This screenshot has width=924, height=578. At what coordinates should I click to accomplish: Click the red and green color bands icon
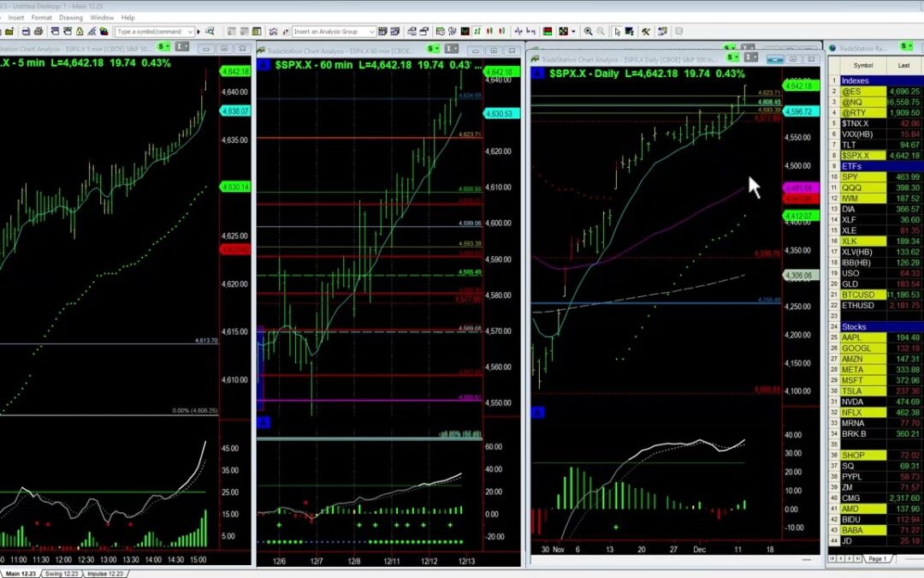(x=548, y=32)
